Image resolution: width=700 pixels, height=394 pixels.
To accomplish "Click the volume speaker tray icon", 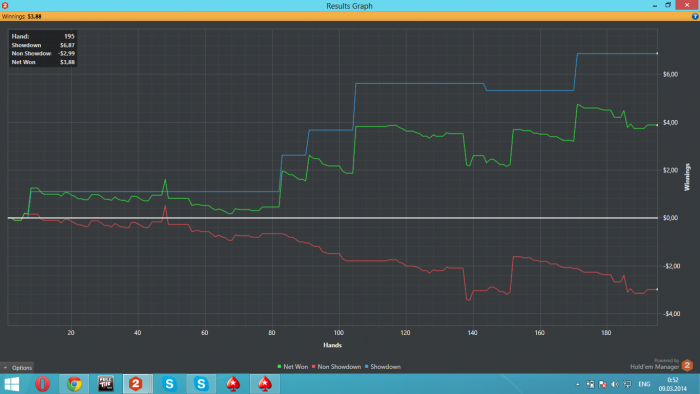I will pos(615,384).
